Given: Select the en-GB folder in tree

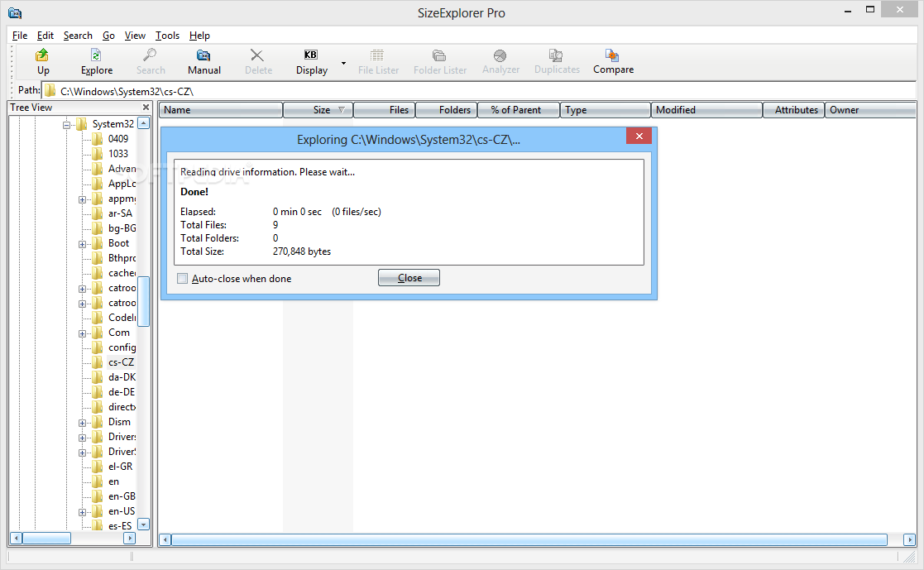Looking at the screenshot, I should coord(122,496).
